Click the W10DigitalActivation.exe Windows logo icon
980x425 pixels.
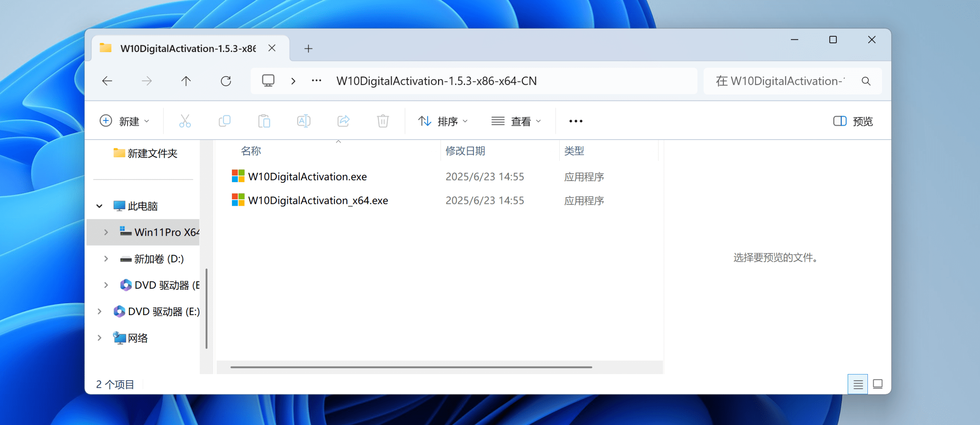238,176
